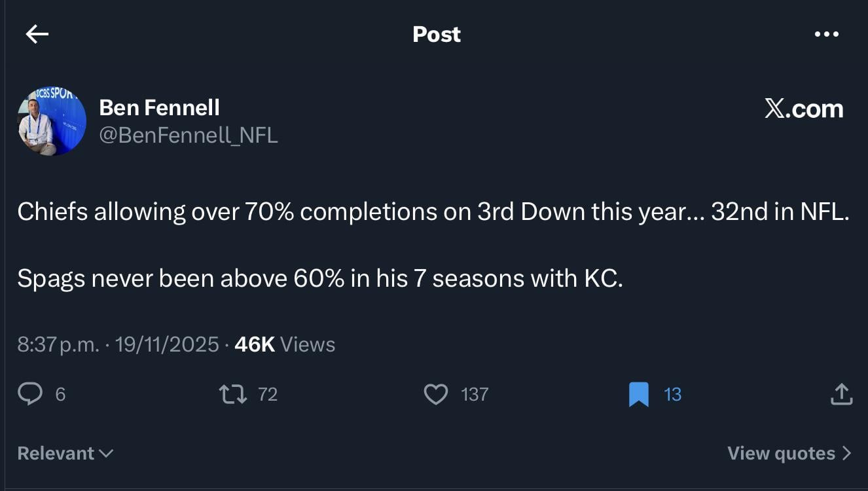The image size is (868, 491).
Task: Click the @BenFennell_NFL handle
Action: [x=189, y=136]
